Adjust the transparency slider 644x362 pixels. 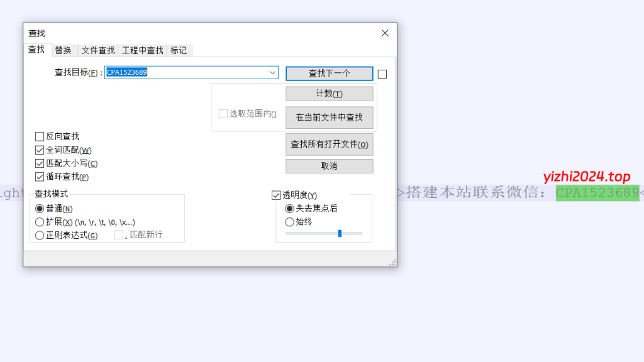pos(340,233)
